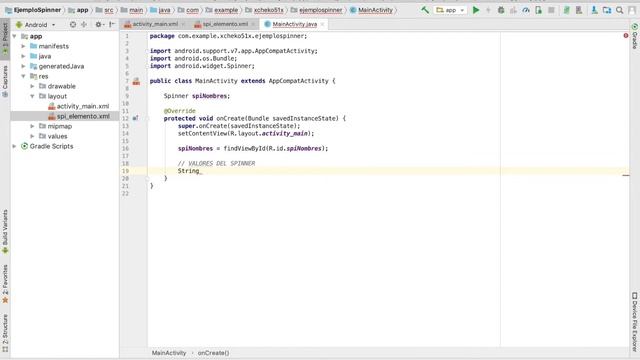Collapse the res folder arrow
This screenshot has width=640, height=360.
24,76
